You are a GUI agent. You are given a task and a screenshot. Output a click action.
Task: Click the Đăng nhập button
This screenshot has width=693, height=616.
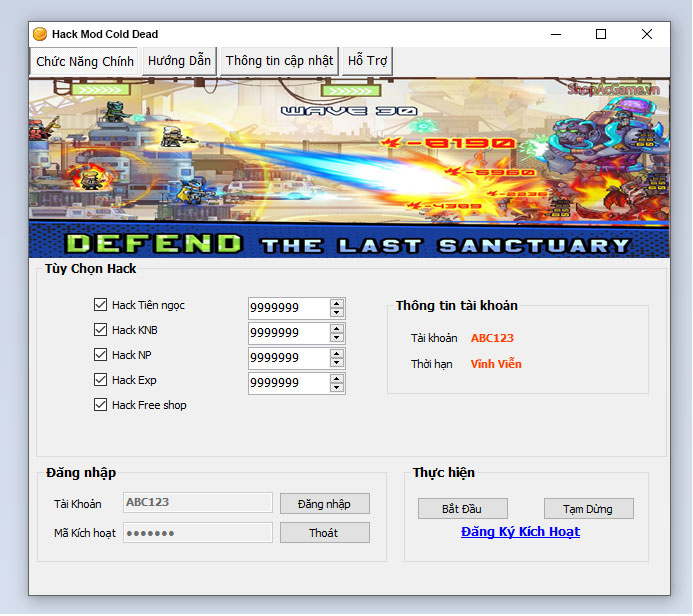(325, 504)
